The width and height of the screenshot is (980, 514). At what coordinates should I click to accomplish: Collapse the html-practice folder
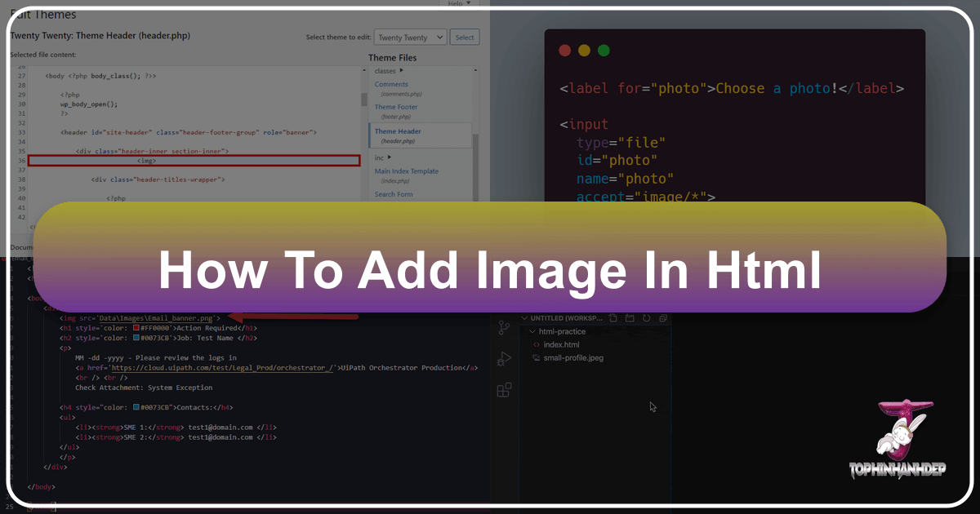point(532,332)
